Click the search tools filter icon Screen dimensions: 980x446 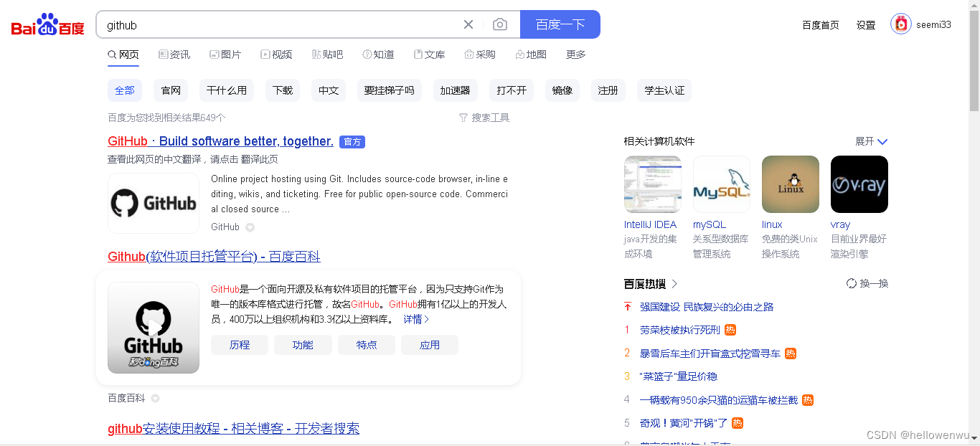click(x=463, y=118)
